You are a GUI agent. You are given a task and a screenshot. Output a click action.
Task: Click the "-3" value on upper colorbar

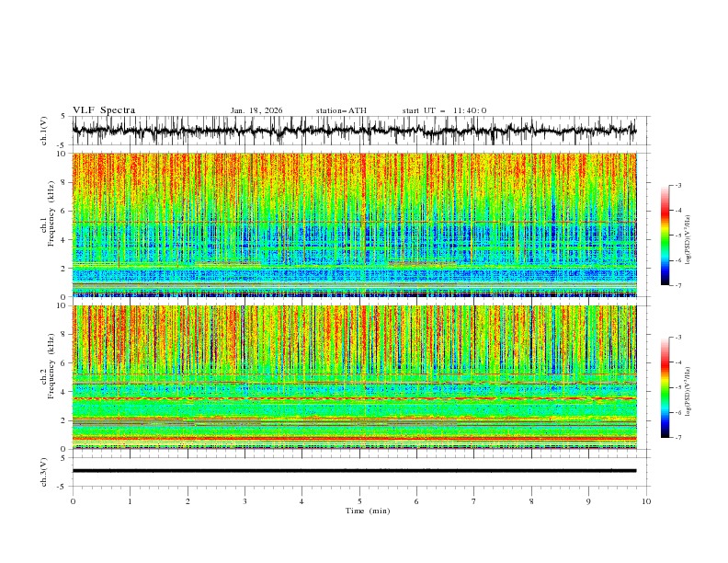pyautogui.click(x=678, y=185)
